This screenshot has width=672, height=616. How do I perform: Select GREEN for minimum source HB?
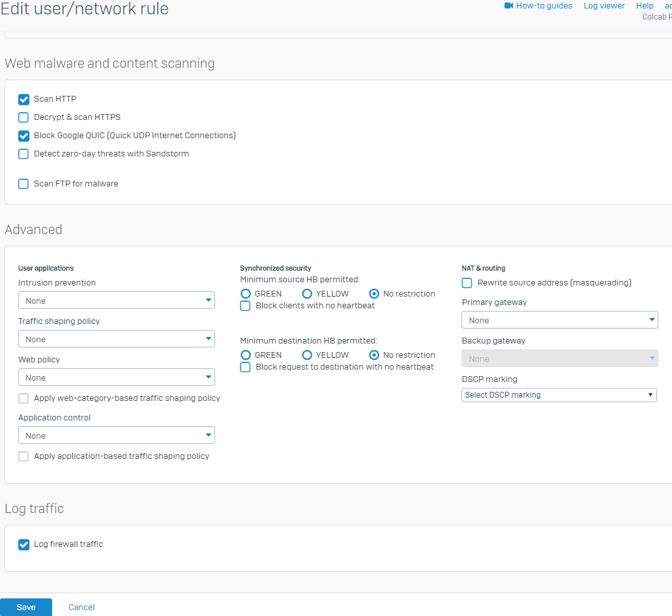point(246,294)
